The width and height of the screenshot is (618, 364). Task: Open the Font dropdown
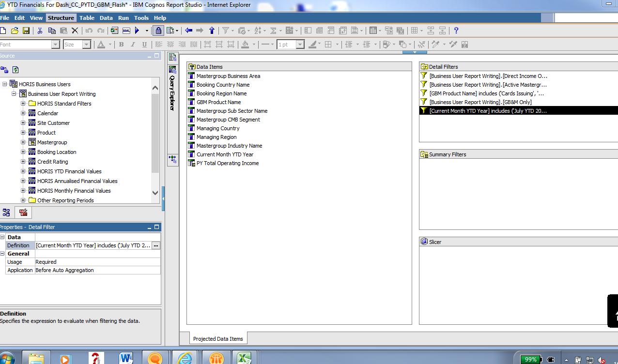55,45
